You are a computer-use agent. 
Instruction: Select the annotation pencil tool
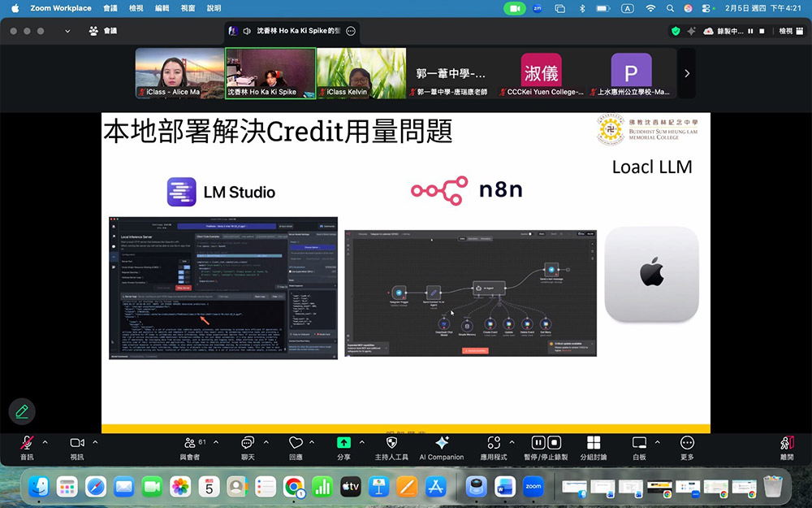(x=22, y=411)
